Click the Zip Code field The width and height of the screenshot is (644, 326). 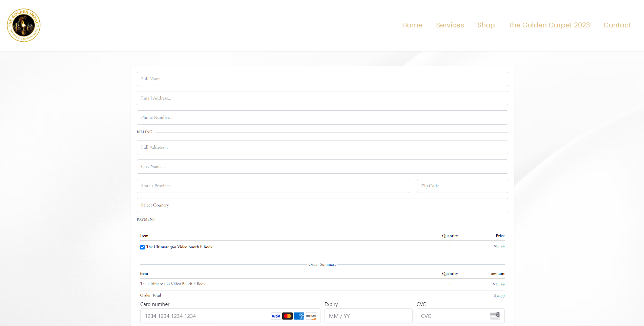462,186
